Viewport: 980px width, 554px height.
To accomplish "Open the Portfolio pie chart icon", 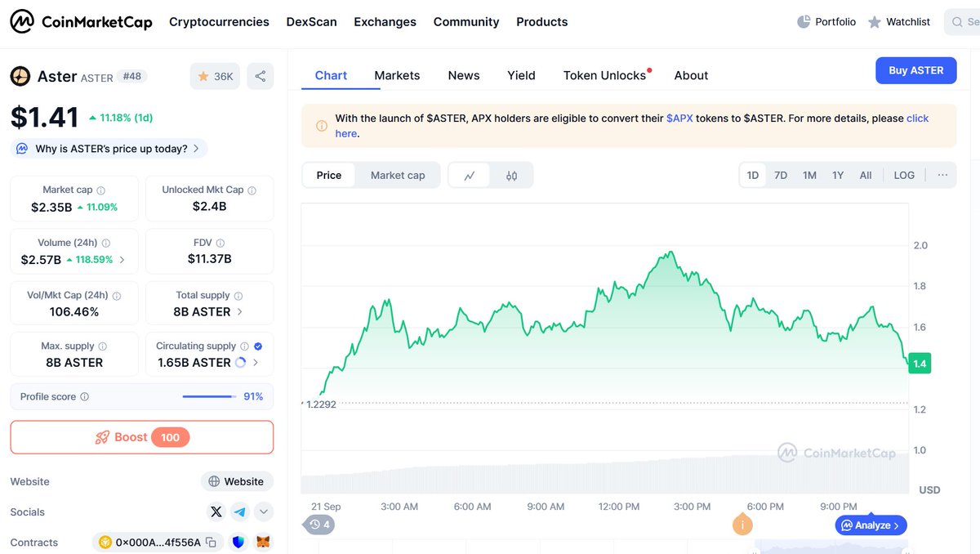I will pyautogui.click(x=804, y=22).
